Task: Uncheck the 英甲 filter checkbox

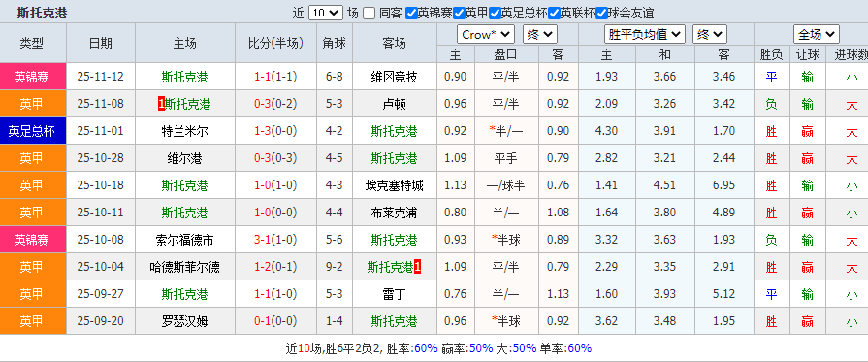Action: pos(459,14)
